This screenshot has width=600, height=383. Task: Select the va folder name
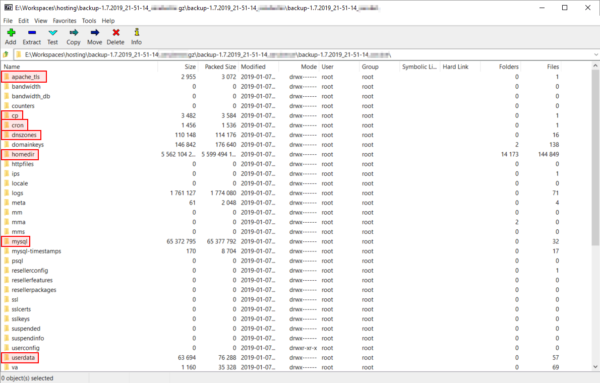(15, 367)
